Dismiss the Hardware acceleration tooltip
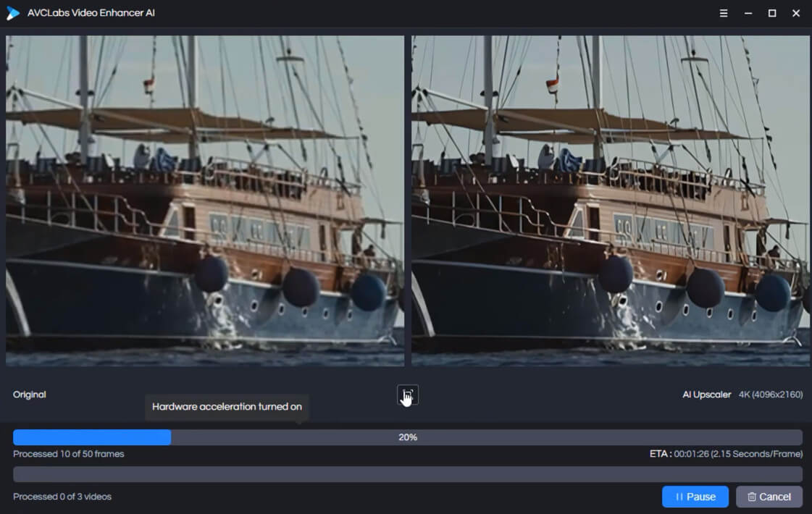812x514 pixels. (x=227, y=406)
